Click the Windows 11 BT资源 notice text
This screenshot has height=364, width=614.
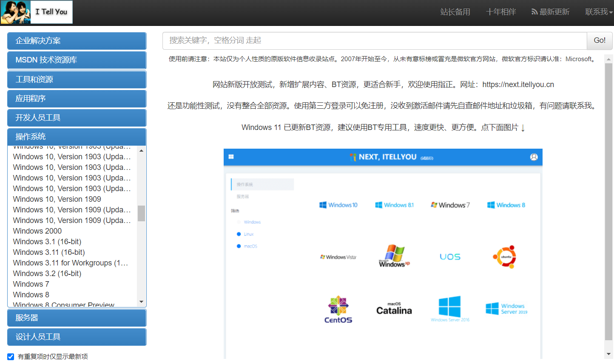point(383,127)
